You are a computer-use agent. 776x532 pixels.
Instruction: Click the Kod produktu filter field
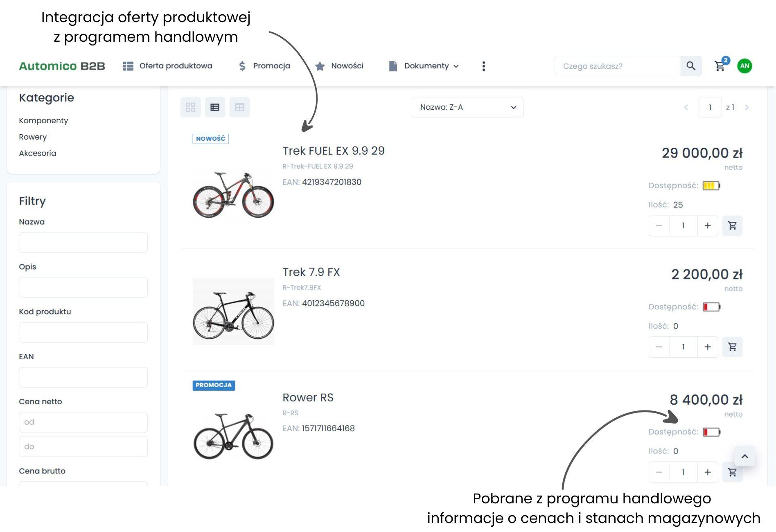[x=83, y=332]
